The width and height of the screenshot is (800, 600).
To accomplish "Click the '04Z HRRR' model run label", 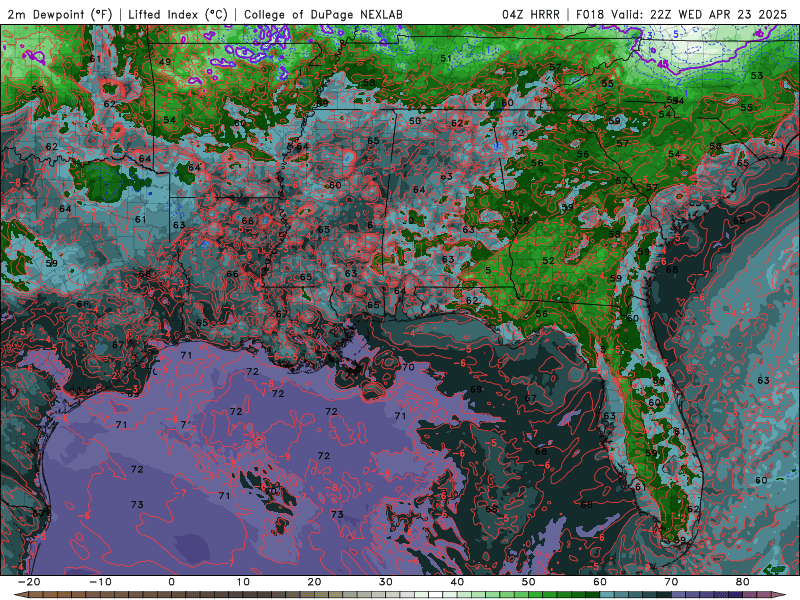I will tap(531, 14).
